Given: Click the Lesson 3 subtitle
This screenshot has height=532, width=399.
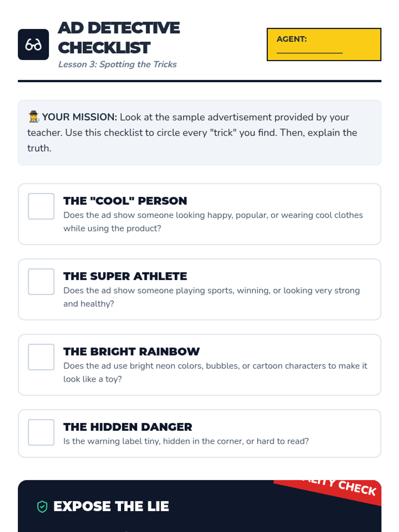Looking at the screenshot, I should pos(117,65).
